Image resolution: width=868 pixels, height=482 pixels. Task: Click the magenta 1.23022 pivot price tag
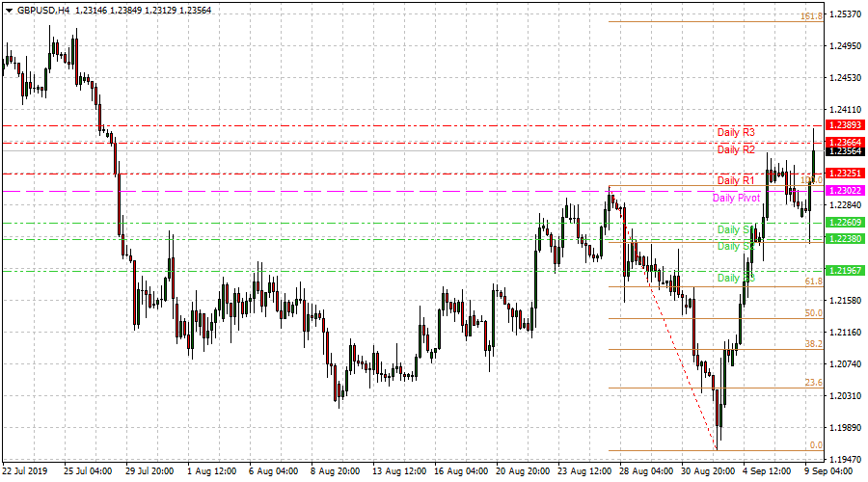coord(844,190)
